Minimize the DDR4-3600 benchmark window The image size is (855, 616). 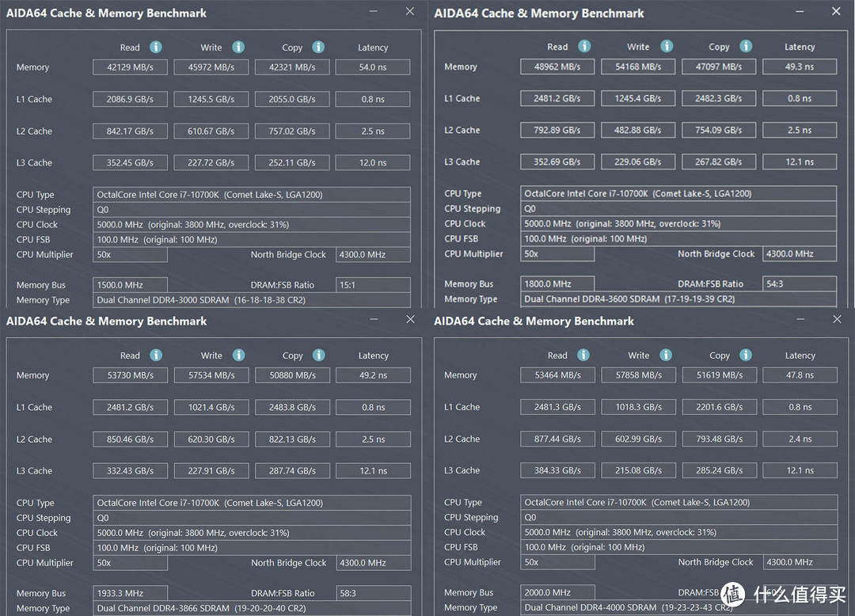click(800, 11)
